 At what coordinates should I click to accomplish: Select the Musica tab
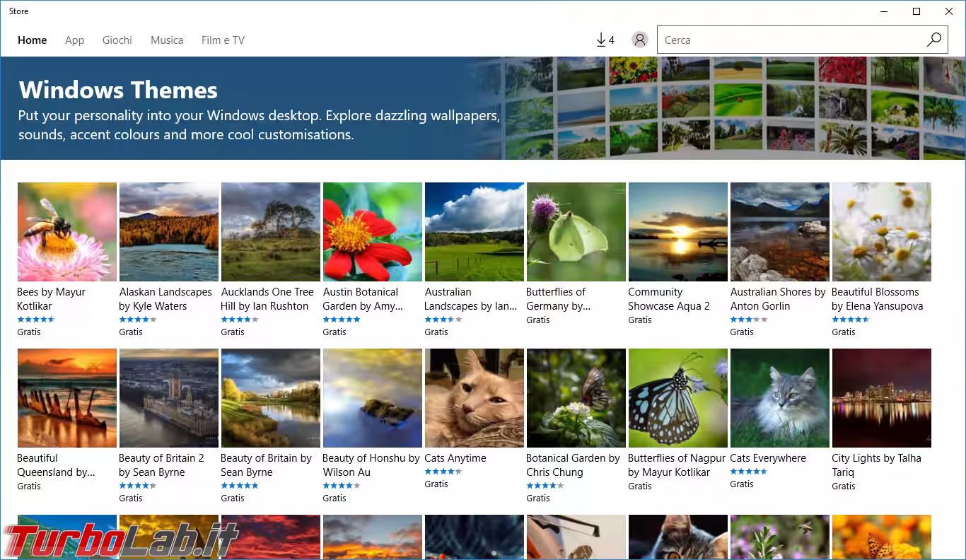click(x=167, y=40)
